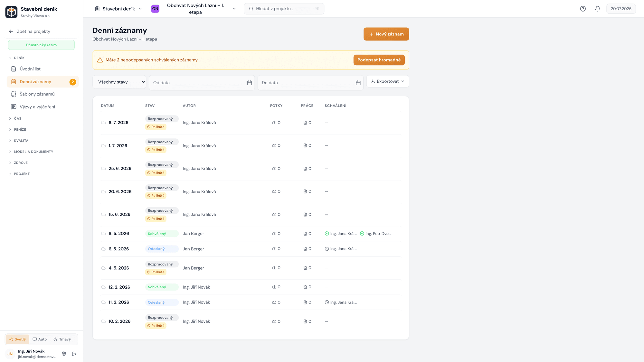Open the Stavební deník module dropdown
Screen dimensions: 644x362
118,9
